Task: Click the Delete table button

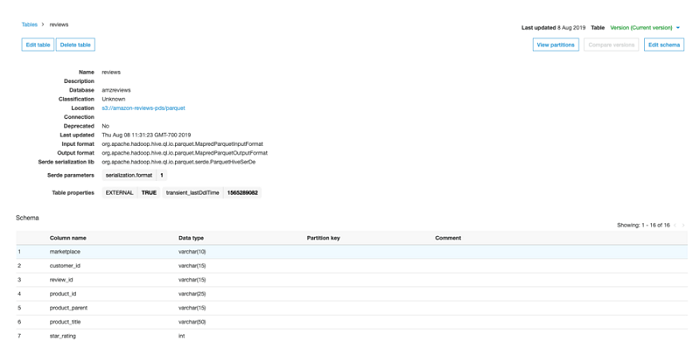Action: [75, 45]
